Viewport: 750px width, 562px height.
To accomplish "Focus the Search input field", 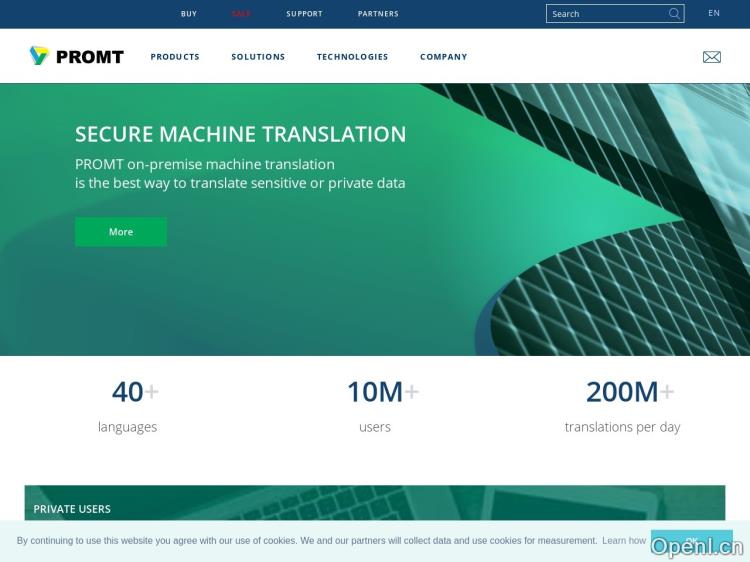I will click(x=607, y=14).
